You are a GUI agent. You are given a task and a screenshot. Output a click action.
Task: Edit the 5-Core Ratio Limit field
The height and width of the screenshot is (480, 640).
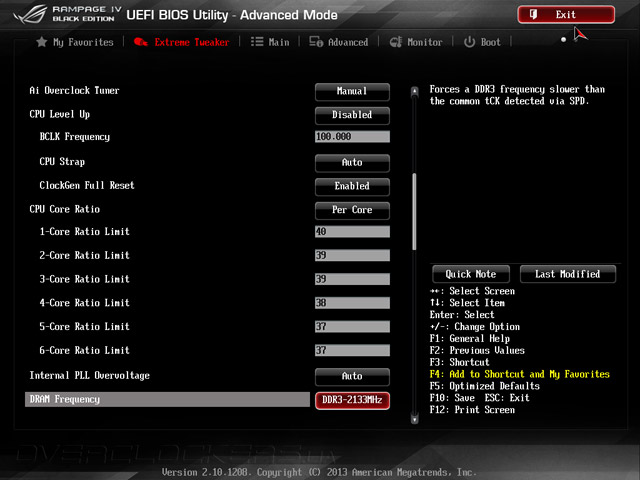[352, 326]
